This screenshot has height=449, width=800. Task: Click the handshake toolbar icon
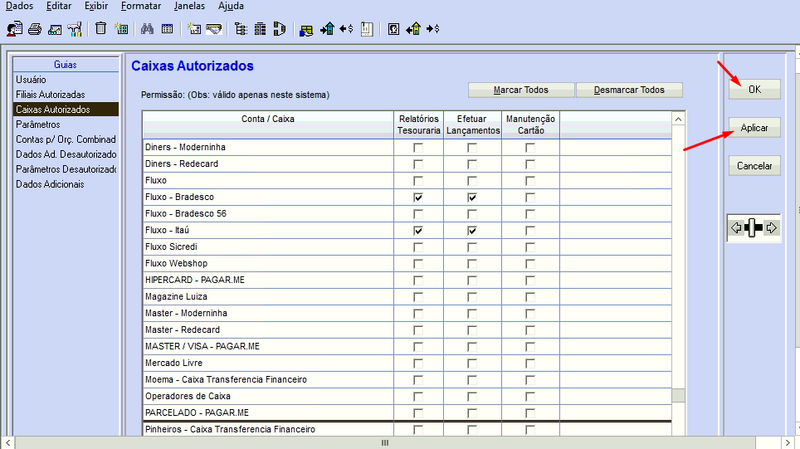[214, 29]
